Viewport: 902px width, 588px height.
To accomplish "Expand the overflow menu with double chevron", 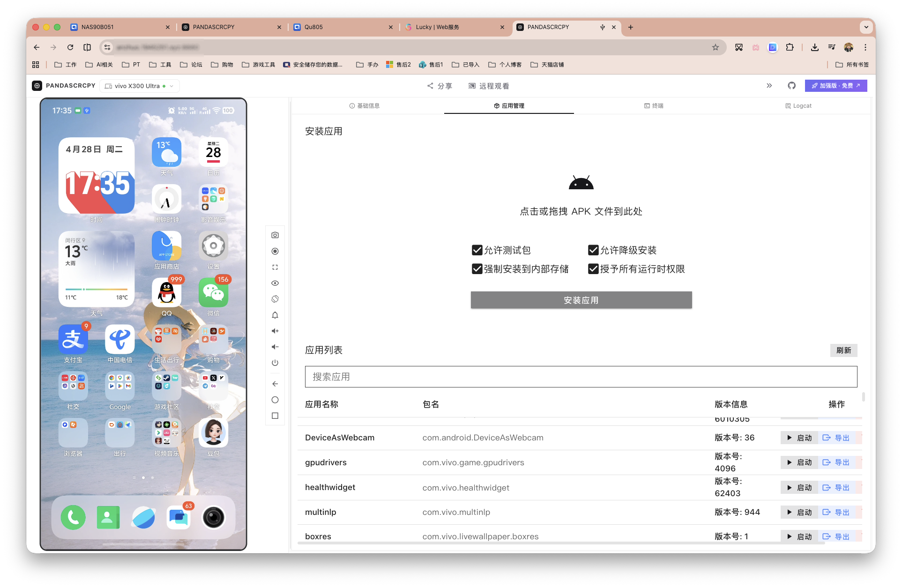I will [769, 86].
